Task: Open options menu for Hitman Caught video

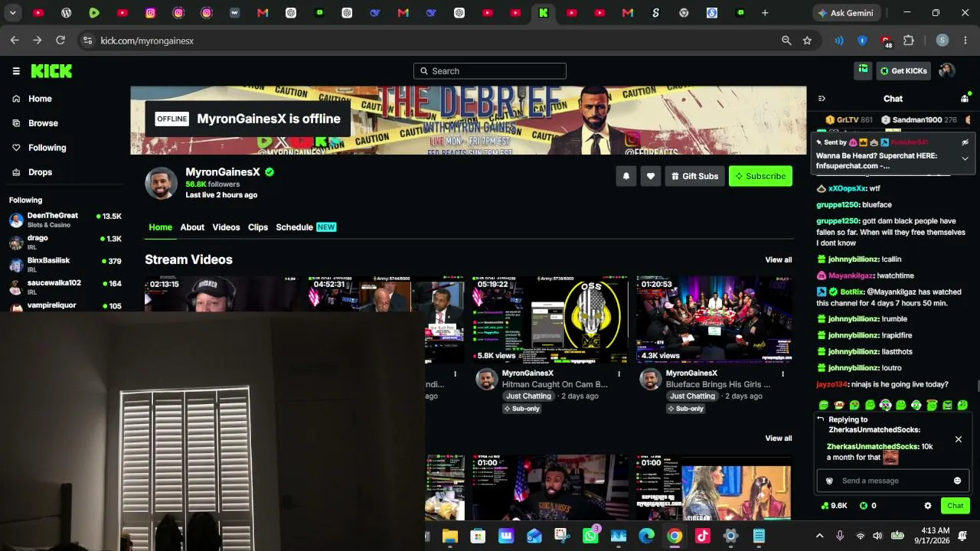Action: tap(619, 373)
